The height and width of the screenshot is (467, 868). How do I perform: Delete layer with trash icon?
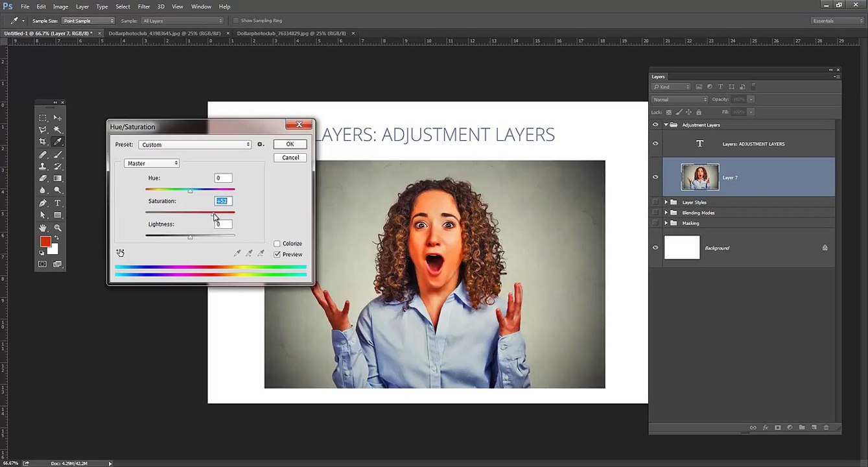pyautogui.click(x=826, y=427)
